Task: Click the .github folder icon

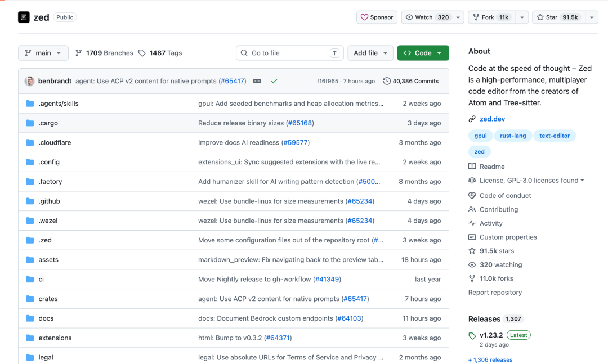Action: click(x=30, y=201)
